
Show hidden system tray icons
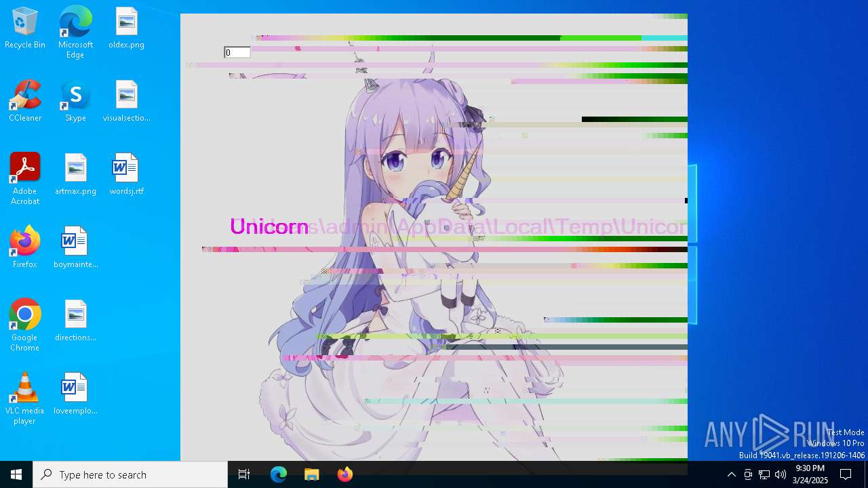click(x=731, y=474)
